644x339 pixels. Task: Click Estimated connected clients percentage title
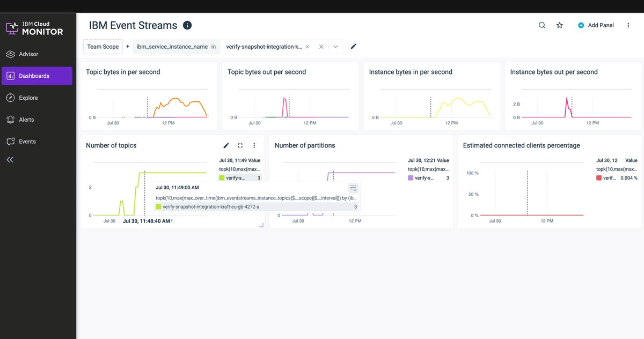522,145
